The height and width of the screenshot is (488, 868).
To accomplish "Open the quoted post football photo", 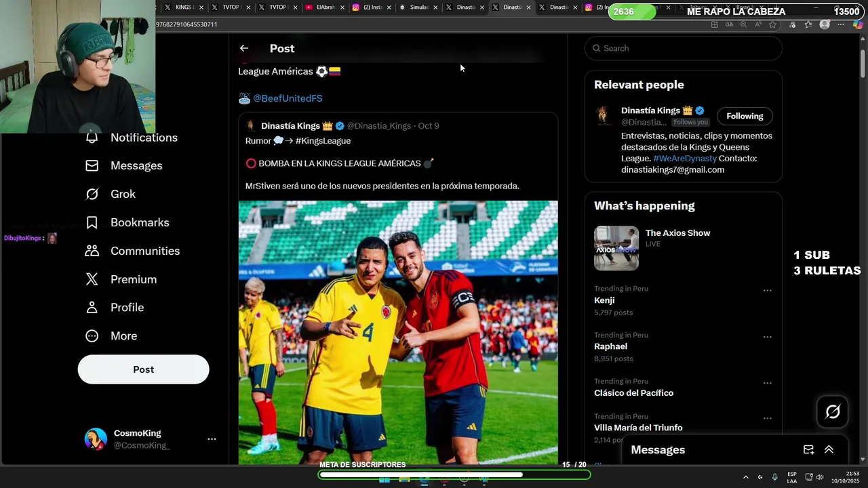I will click(398, 332).
